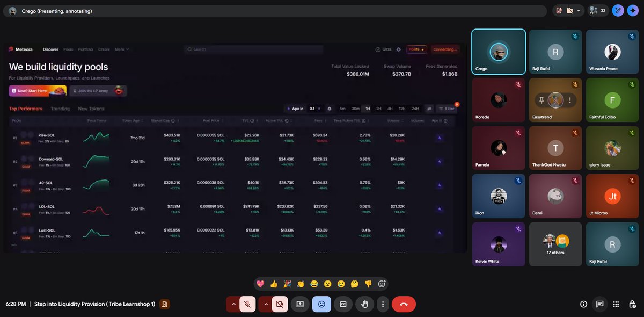Click Meteora logo in shared screen

click(20, 49)
